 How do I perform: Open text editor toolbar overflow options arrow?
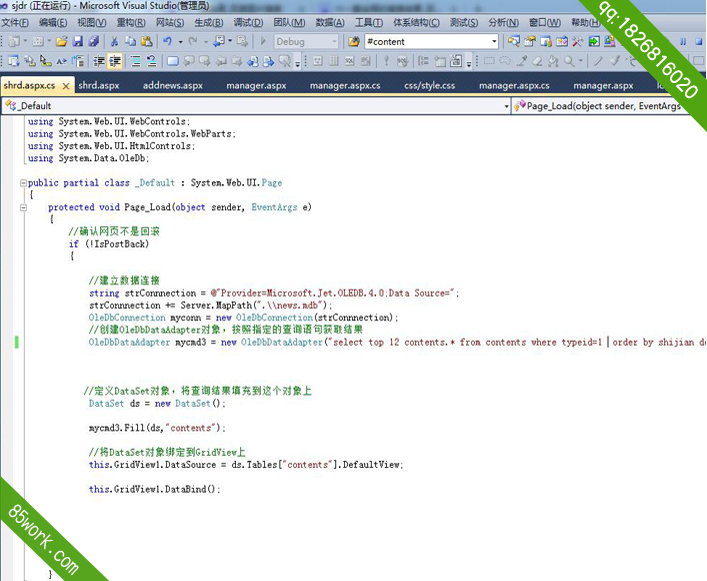point(298,62)
